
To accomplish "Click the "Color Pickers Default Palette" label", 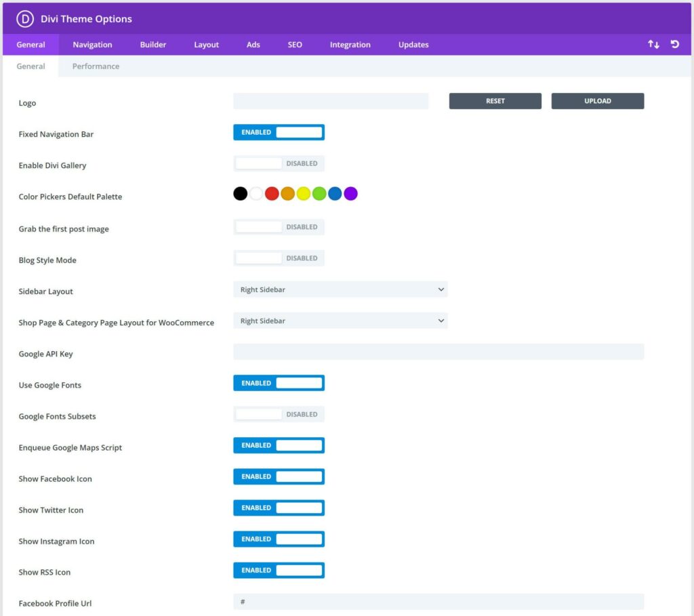I will [70, 197].
